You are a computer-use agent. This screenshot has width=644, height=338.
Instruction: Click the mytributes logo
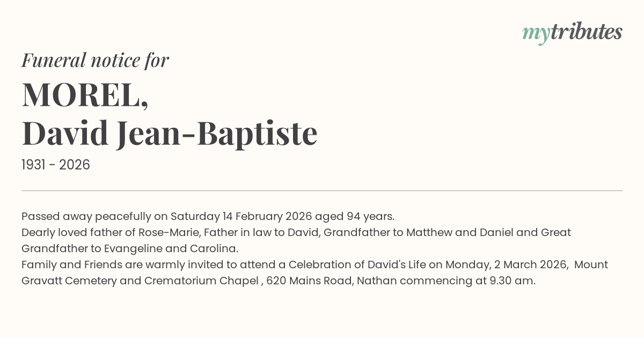coord(572,33)
